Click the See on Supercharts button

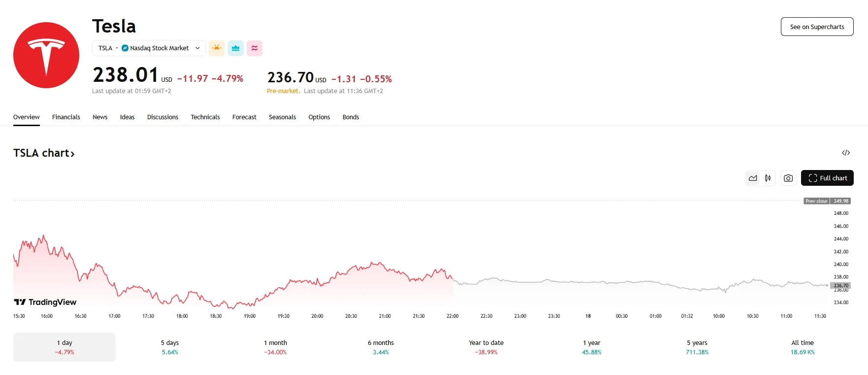click(817, 27)
